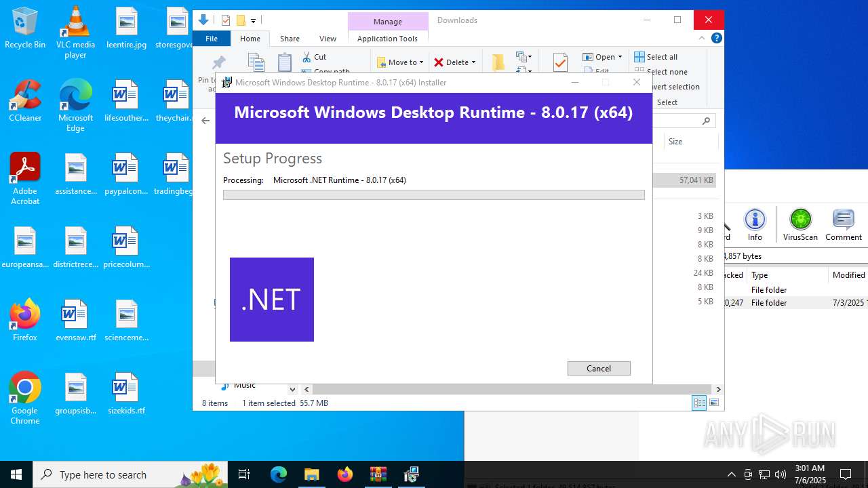868x488 pixels.
Task: Open Task View from taskbar
Action: [x=244, y=474]
